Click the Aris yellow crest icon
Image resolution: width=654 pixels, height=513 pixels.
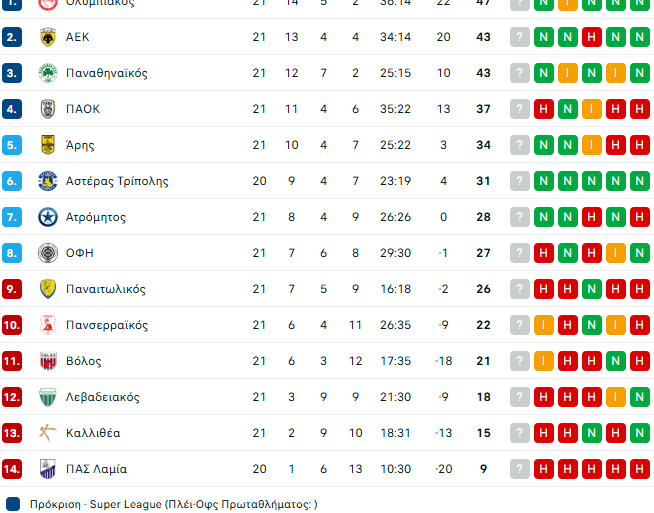[47, 145]
